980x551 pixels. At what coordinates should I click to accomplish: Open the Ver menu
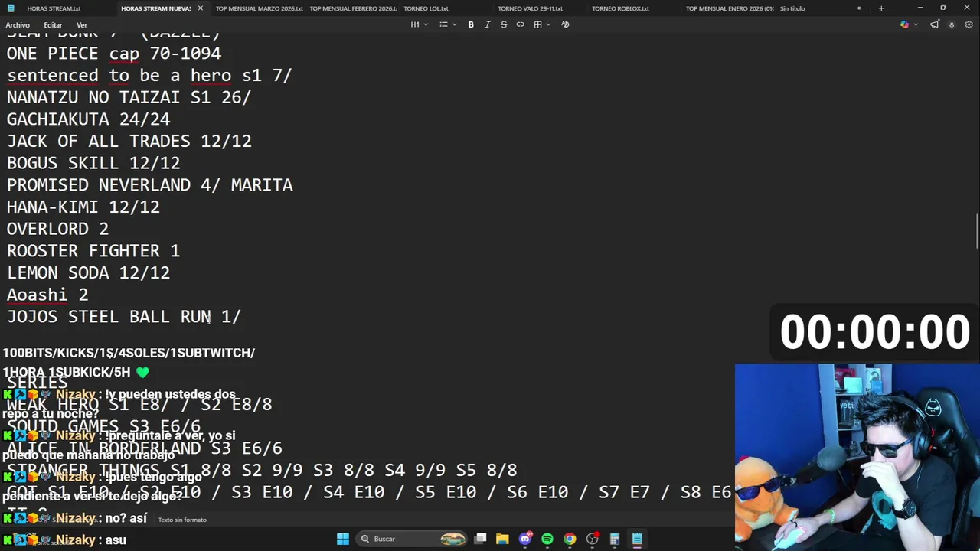[81, 25]
